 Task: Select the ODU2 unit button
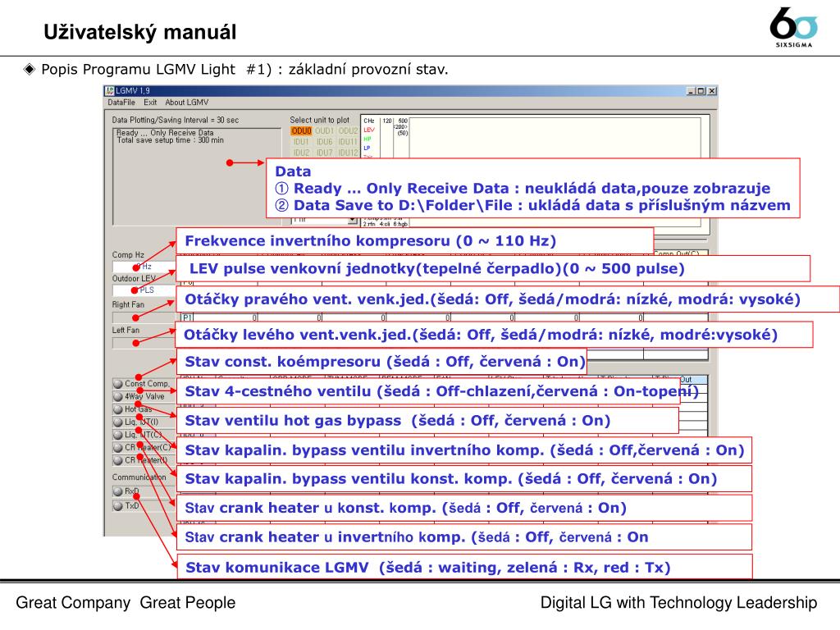pos(348,130)
